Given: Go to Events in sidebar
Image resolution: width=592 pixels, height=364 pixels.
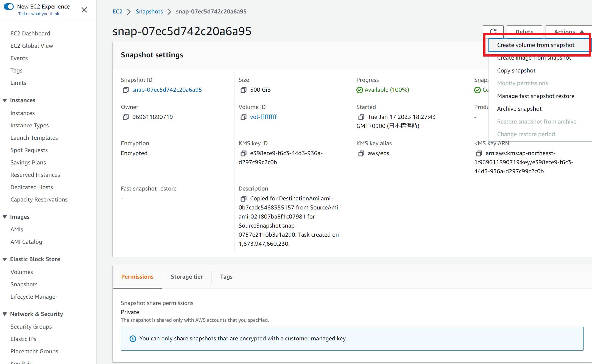Looking at the screenshot, I should click(x=19, y=58).
